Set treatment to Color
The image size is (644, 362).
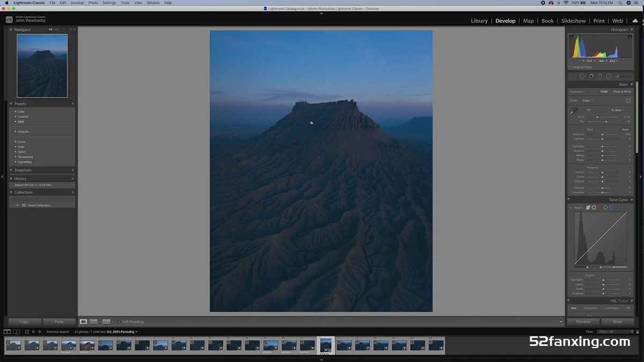click(x=604, y=92)
